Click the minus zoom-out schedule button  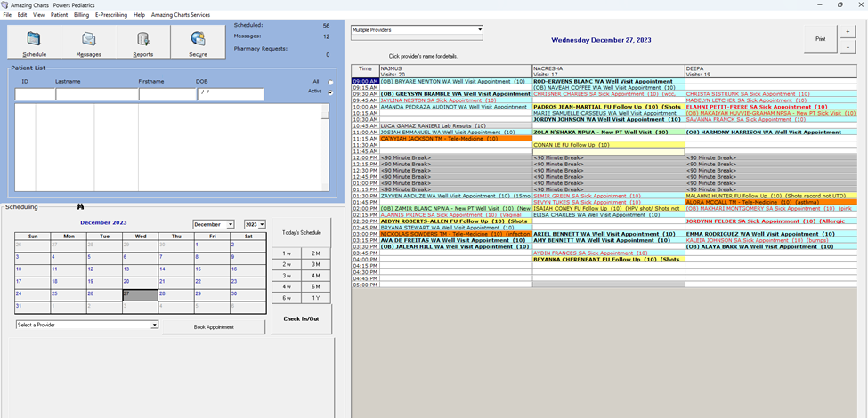coord(848,47)
